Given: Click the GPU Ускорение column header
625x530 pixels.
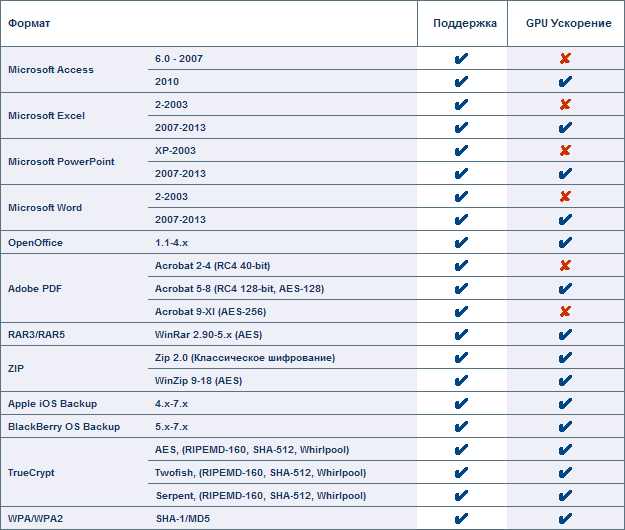Looking at the screenshot, I should point(568,23).
